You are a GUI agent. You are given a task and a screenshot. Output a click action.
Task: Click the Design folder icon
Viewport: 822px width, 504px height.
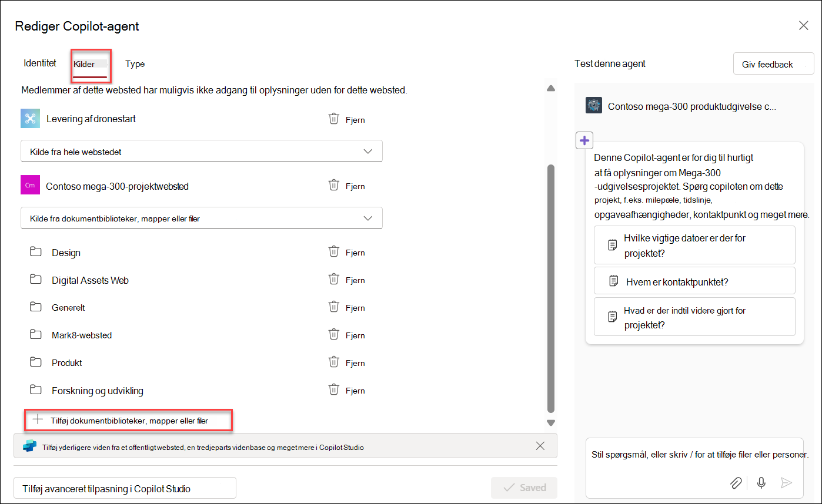[x=36, y=252]
